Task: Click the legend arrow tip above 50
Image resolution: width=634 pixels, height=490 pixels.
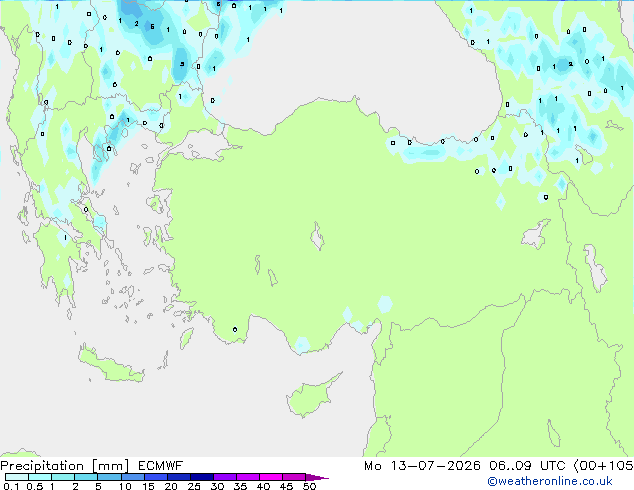Action: click(317, 477)
